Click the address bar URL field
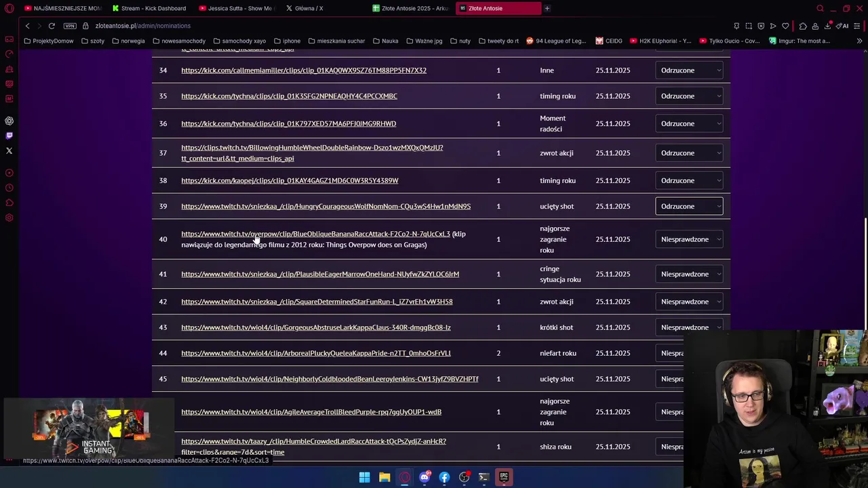Image resolution: width=868 pixels, height=488 pixels. tap(407, 26)
